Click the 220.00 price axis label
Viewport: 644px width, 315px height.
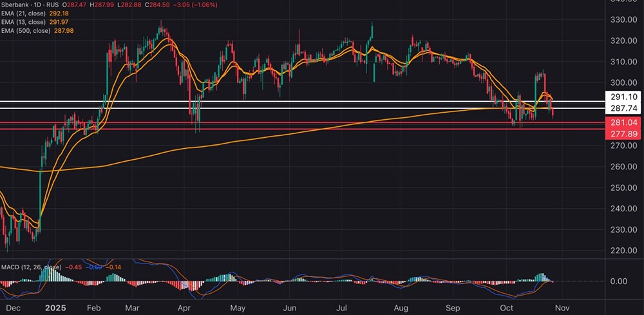click(x=624, y=250)
